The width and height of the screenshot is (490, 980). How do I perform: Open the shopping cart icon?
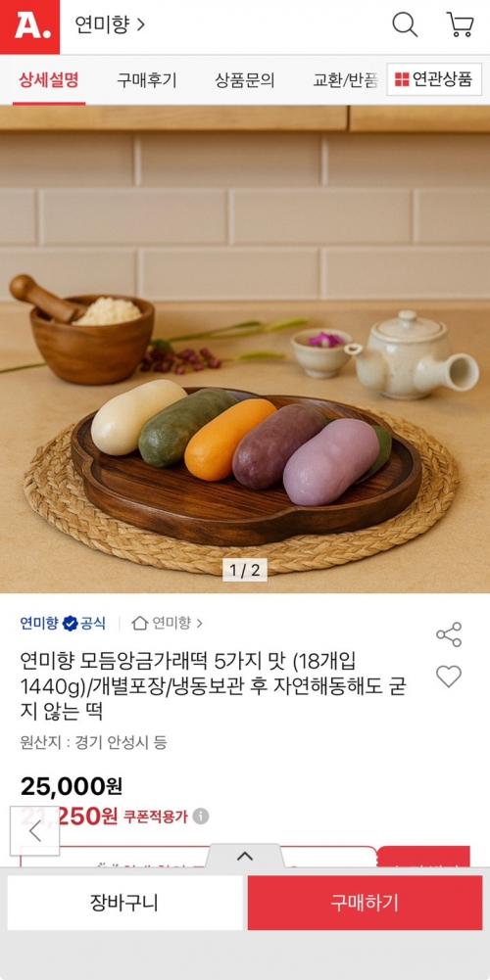click(x=460, y=25)
